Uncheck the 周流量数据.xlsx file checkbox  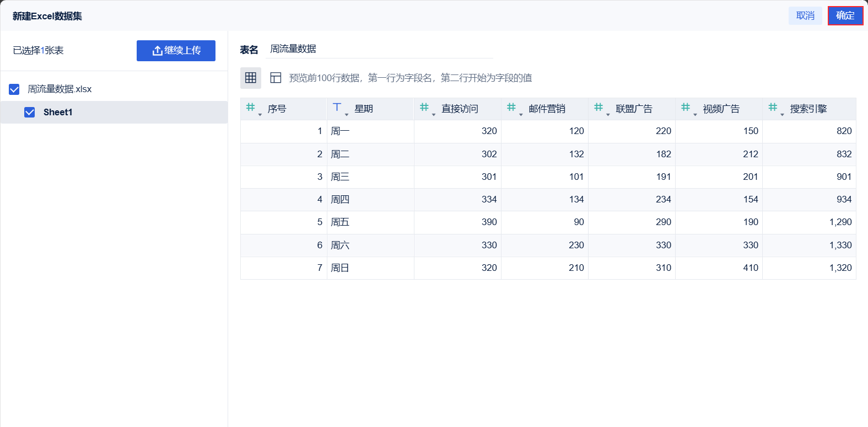pos(14,89)
